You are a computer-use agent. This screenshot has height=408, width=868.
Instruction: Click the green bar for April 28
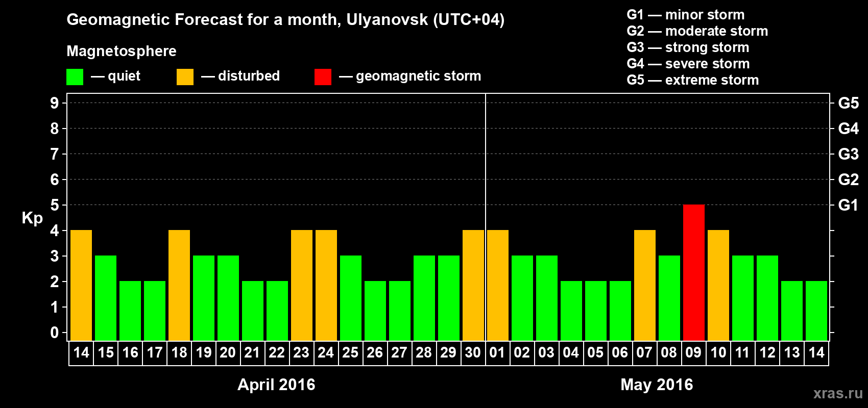(x=424, y=298)
